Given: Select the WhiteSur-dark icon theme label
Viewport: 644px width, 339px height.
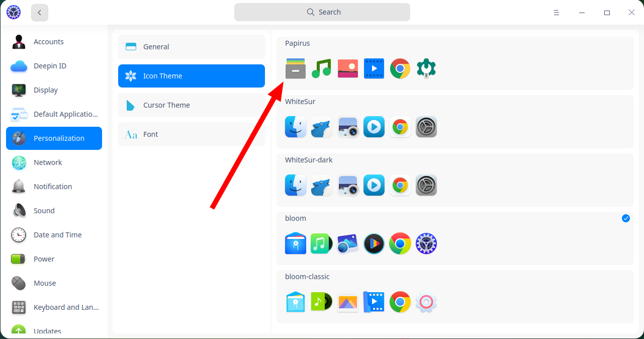Looking at the screenshot, I should point(309,160).
